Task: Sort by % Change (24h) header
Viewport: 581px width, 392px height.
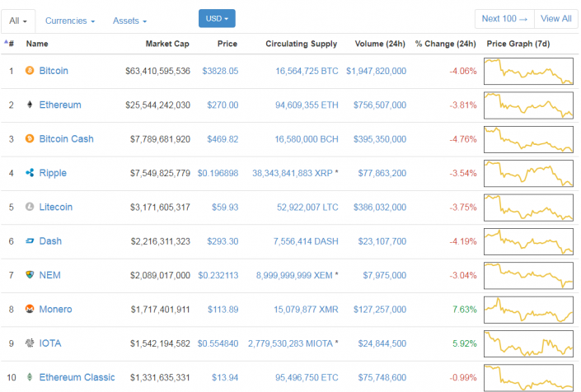Action: (x=445, y=44)
